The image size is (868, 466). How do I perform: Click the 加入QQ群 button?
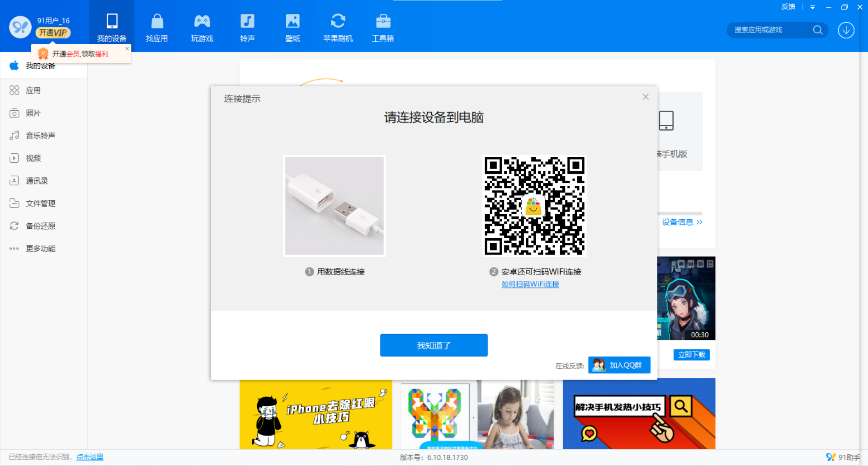click(619, 365)
